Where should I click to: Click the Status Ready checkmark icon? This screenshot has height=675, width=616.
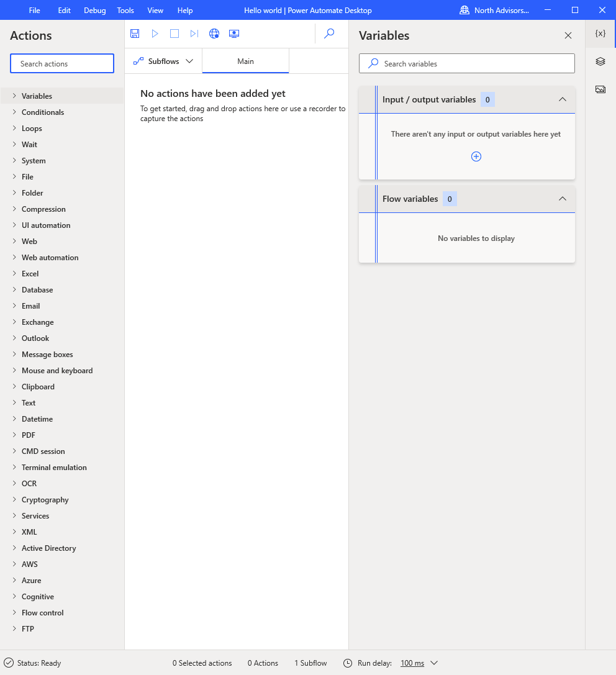[9, 663]
